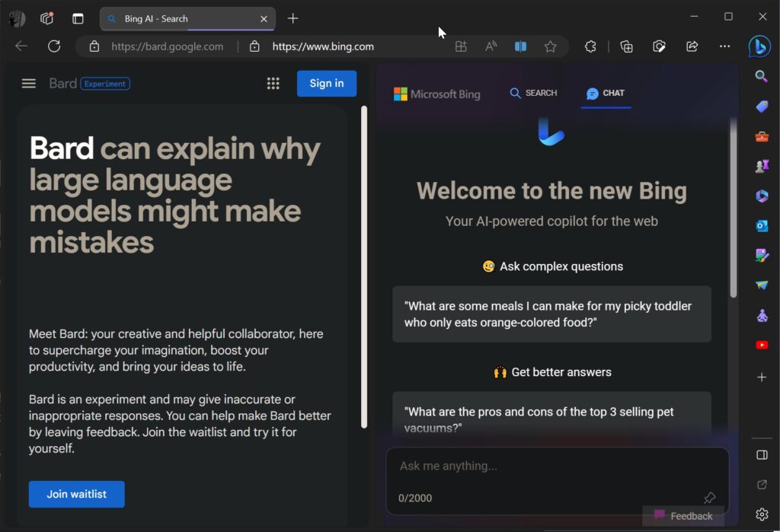Select the Bing AI - Search browser tab
The image size is (780, 532).
(183, 18)
